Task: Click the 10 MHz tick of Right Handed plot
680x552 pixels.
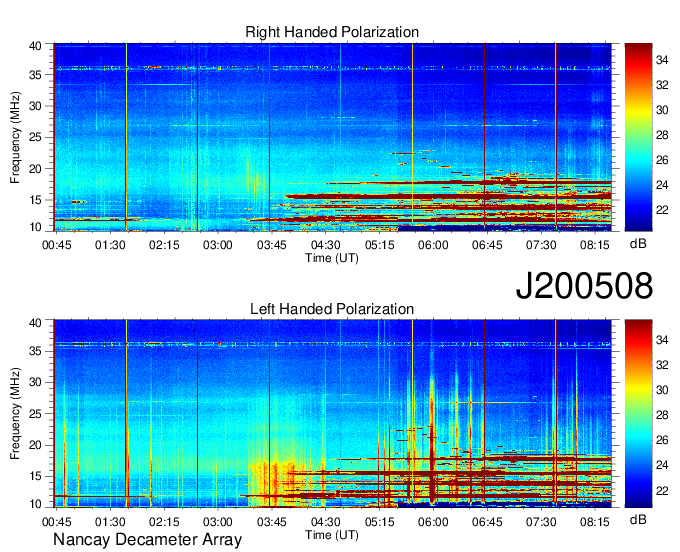Action: (35, 227)
